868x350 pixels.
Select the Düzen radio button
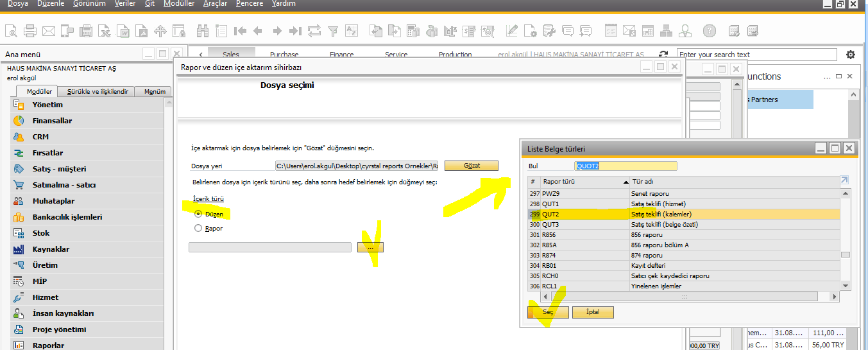click(x=198, y=214)
